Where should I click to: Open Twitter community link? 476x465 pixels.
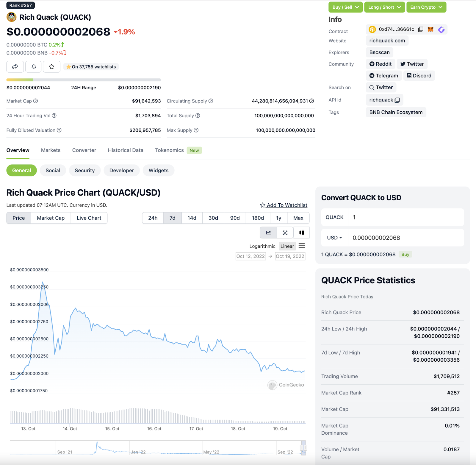tap(412, 64)
